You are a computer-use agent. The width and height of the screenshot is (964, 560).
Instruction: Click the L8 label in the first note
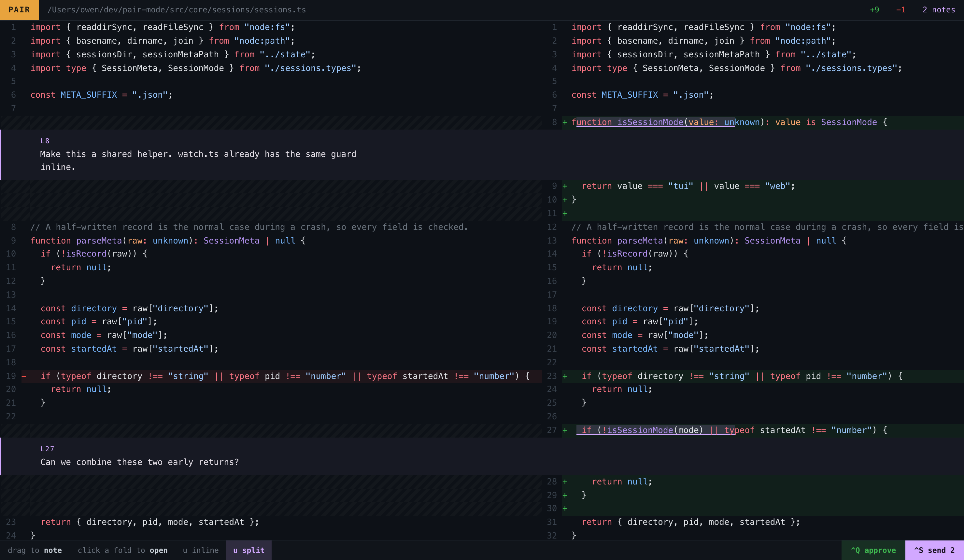[x=45, y=141]
